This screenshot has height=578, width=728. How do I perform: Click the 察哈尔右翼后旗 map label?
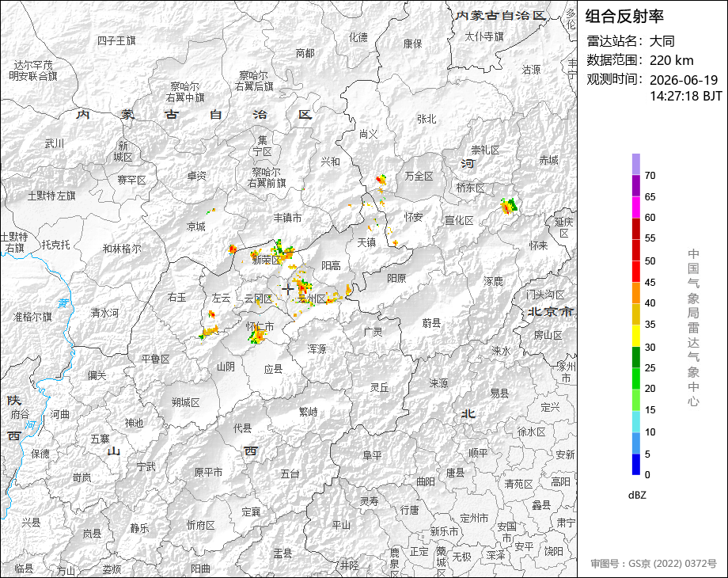254,81
